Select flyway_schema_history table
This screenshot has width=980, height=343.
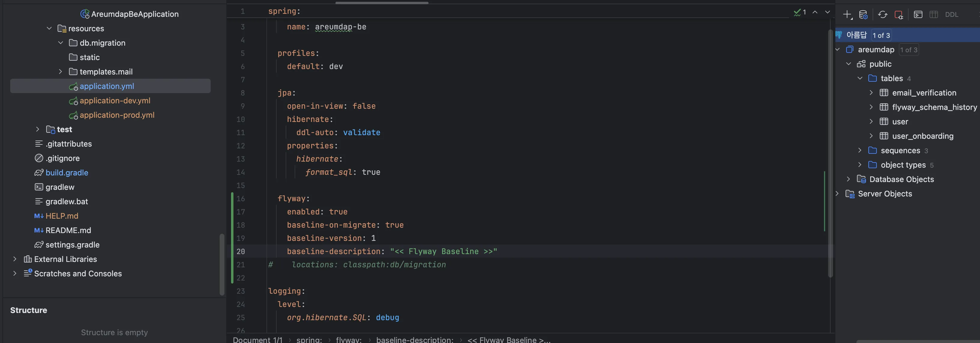[934, 107]
